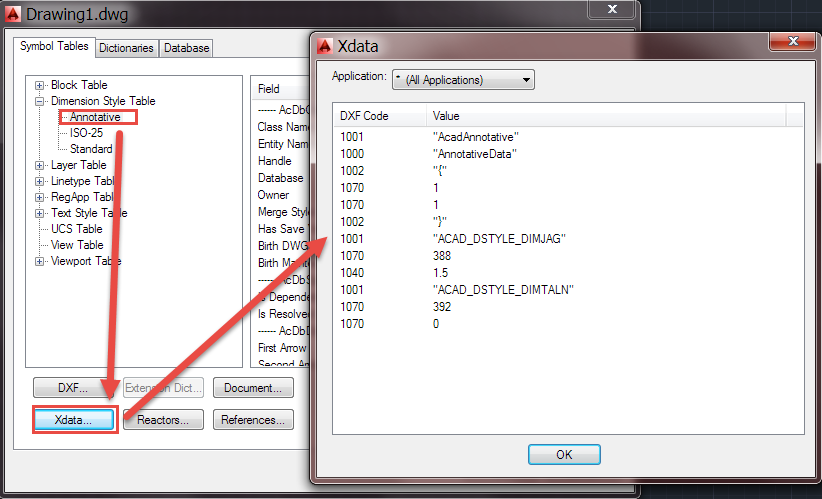Click the AutoCAD icon in the Xdata title bar
This screenshot has width=822, height=499.
tap(325, 46)
